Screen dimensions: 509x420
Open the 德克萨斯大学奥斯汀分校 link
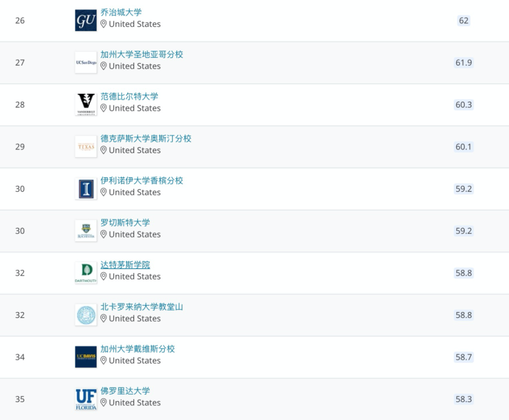(146, 138)
